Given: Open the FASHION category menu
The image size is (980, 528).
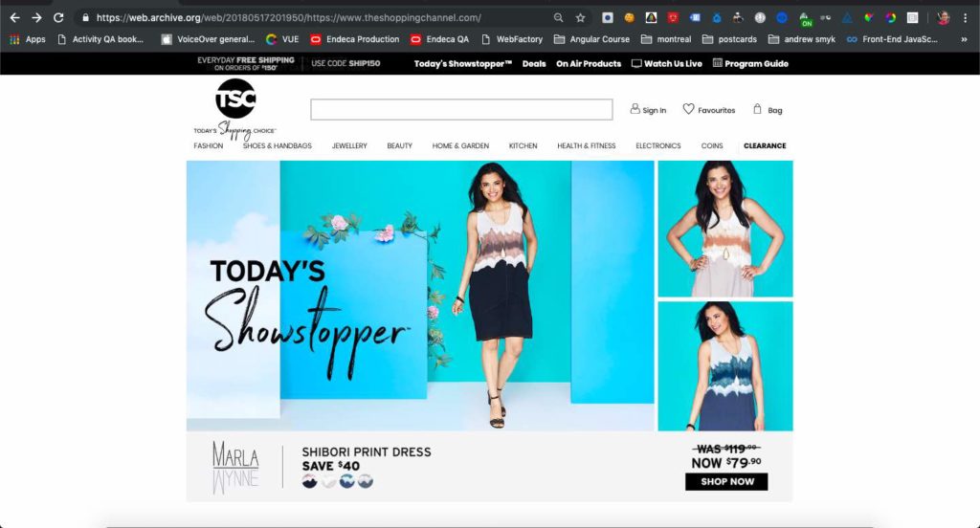Looking at the screenshot, I should [208, 145].
